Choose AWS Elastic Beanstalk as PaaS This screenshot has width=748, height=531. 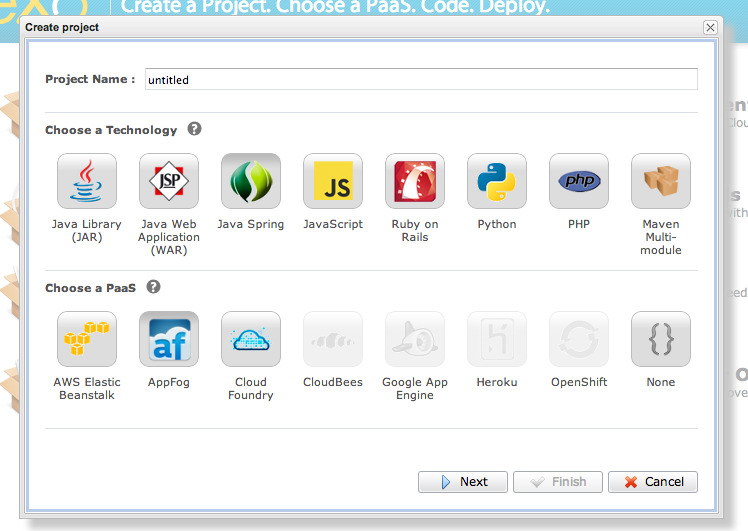(87, 339)
